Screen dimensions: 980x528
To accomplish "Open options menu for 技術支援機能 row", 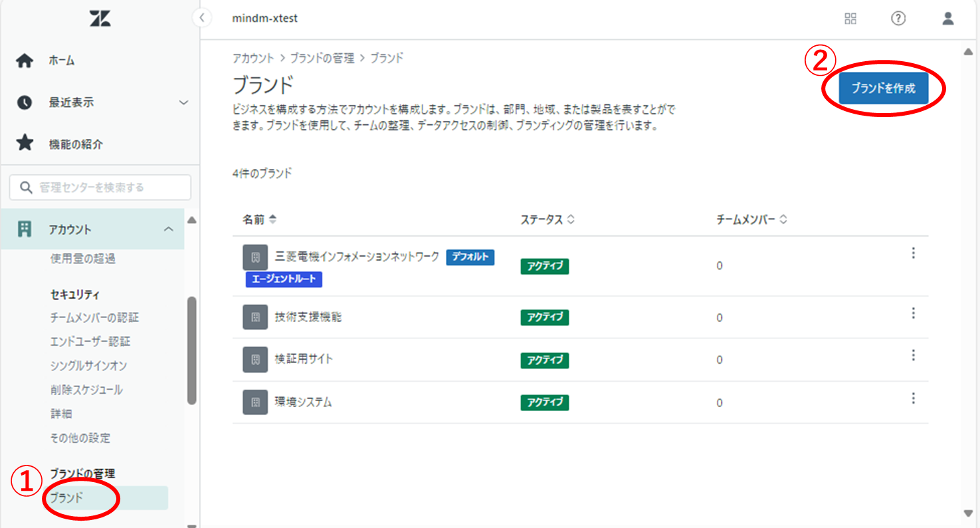I will 913,313.
